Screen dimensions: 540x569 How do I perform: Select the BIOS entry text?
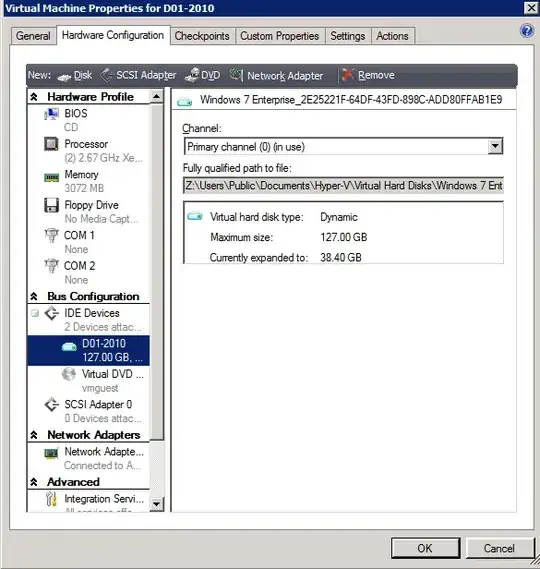tap(76, 113)
